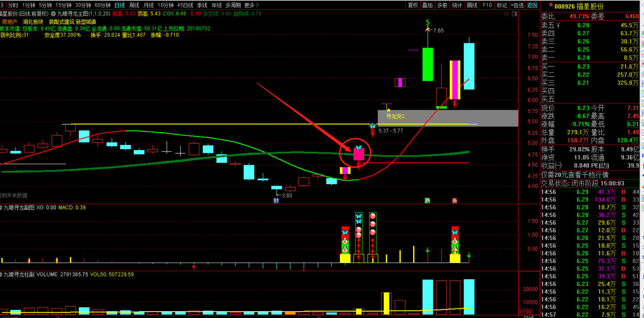The height and width of the screenshot is (318, 644).
Task: Click the red R badge beside 000926
Action: [551, 5]
